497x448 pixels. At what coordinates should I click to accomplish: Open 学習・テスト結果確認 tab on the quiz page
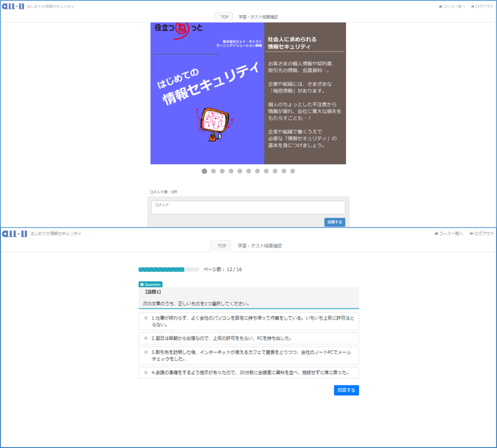[260, 246]
